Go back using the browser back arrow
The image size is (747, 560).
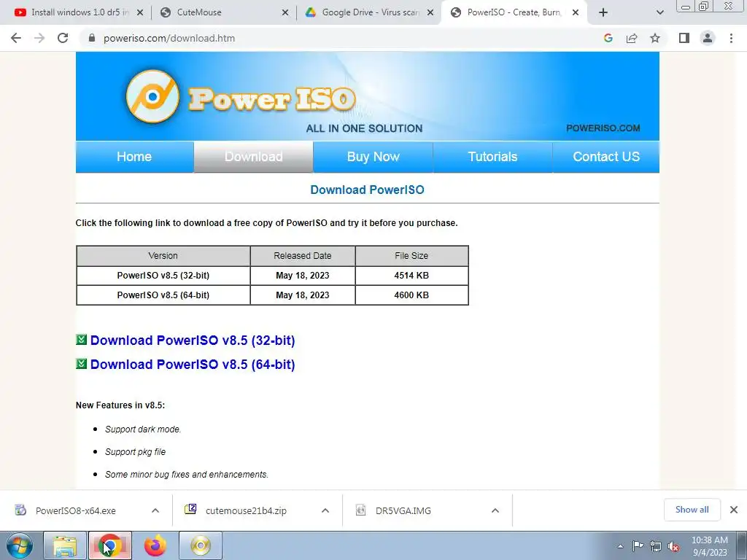16,38
